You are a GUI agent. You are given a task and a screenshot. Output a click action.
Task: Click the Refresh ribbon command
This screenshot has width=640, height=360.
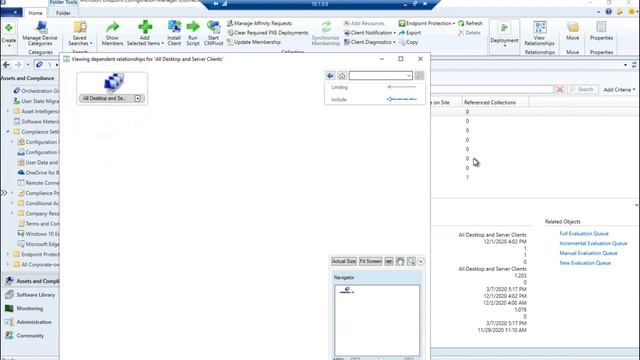(x=471, y=23)
